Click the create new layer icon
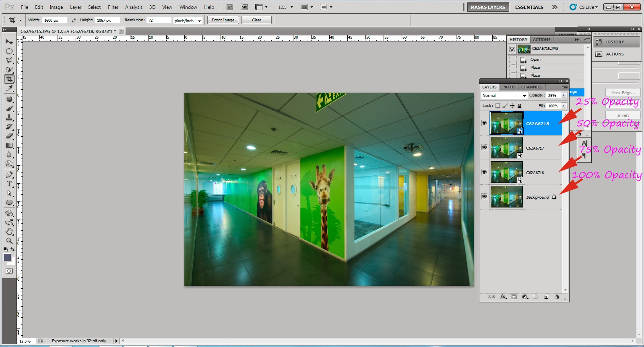This screenshot has height=347, width=644. 546,297
